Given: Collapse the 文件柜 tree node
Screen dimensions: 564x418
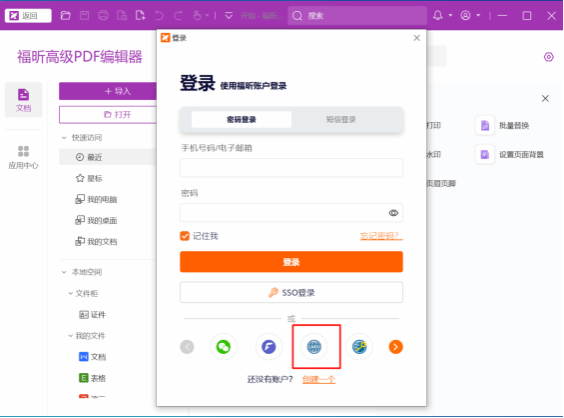Looking at the screenshot, I should (x=71, y=294).
